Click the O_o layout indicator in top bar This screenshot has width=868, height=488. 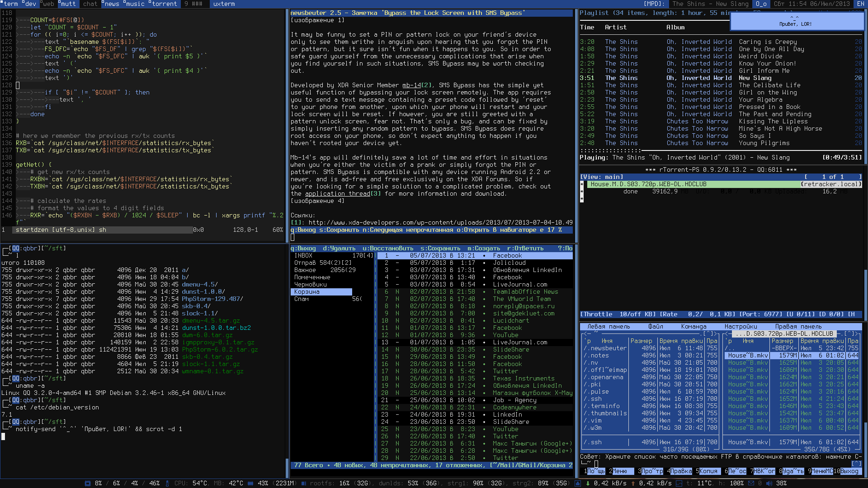tap(761, 4)
